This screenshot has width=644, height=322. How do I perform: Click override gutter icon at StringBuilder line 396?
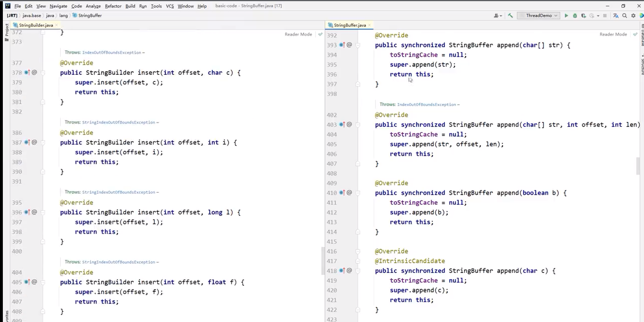[27, 212]
